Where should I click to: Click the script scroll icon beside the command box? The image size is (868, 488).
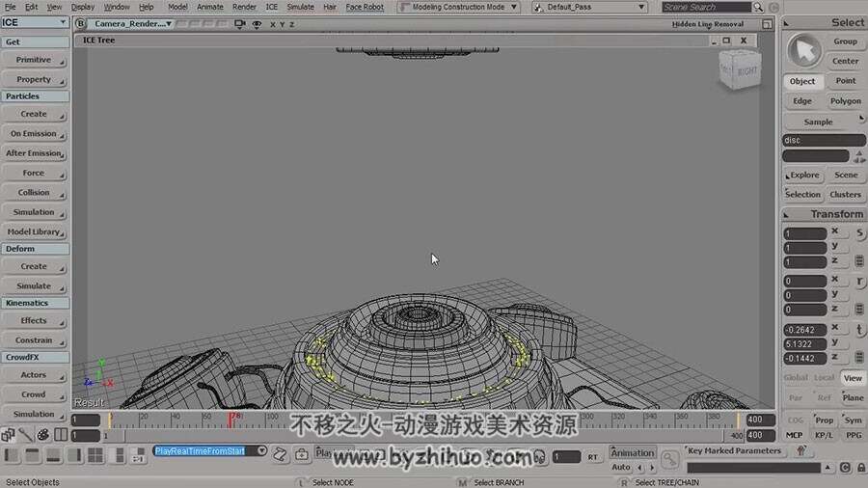280,455
